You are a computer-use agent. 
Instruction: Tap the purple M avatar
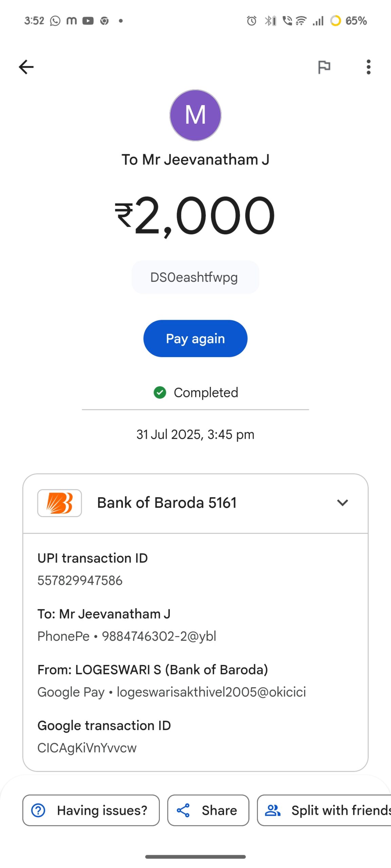pyautogui.click(x=195, y=115)
